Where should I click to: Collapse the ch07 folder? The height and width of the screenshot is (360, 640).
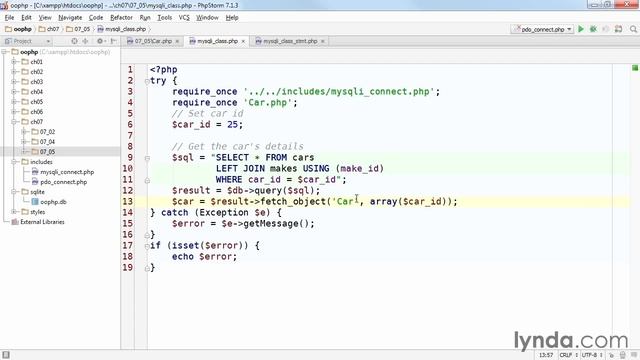pyautogui.click(x=14, y=122)
